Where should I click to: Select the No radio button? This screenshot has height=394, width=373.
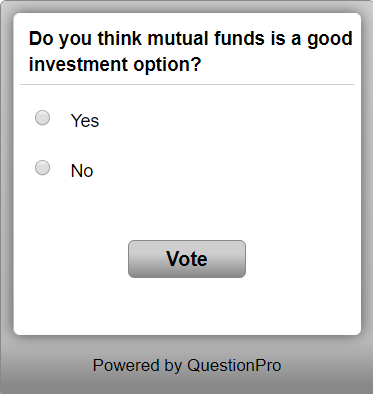(x=42, y=168)
